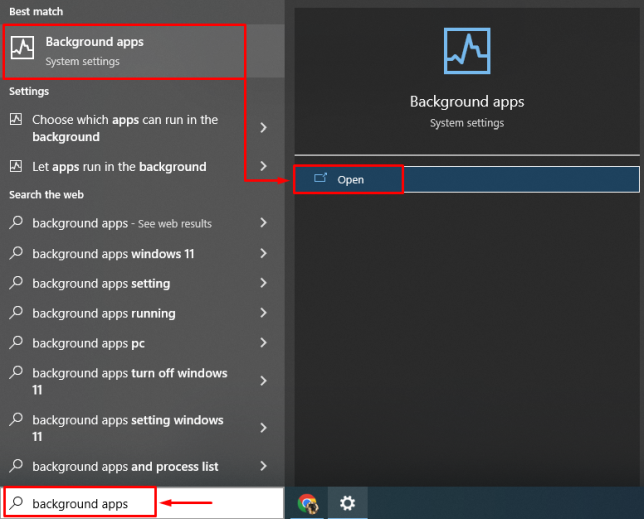This screenshot has width=644, height=519.
Task: Expand chevron for 'setting windows 11' suggestion
Action: pyautogui.click(x=263, y=428)
